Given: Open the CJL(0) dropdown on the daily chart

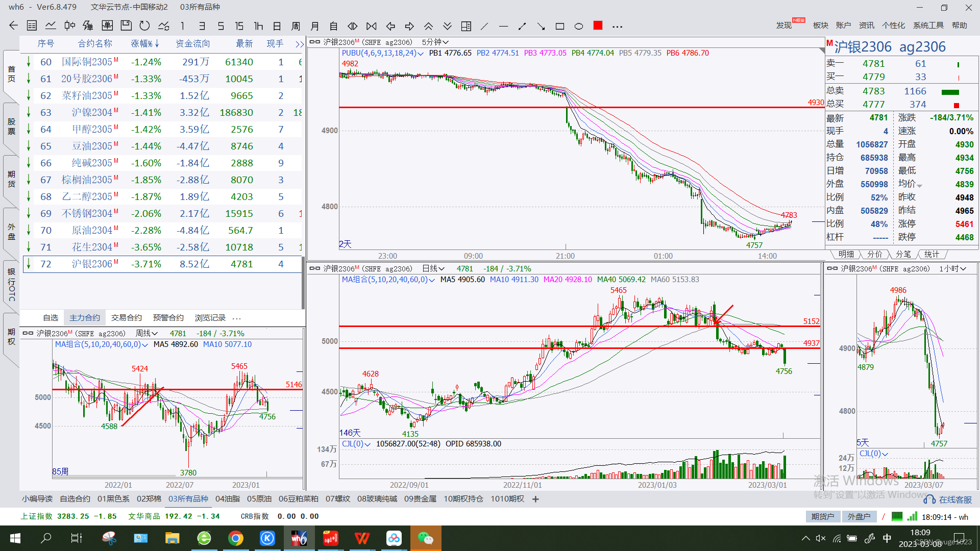Looking at the screenshot, I should [367, 444].
